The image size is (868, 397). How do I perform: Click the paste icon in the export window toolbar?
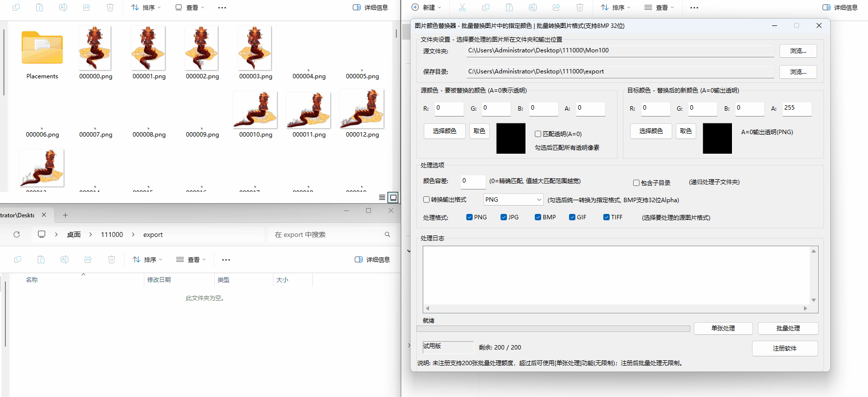click(41, 259)
